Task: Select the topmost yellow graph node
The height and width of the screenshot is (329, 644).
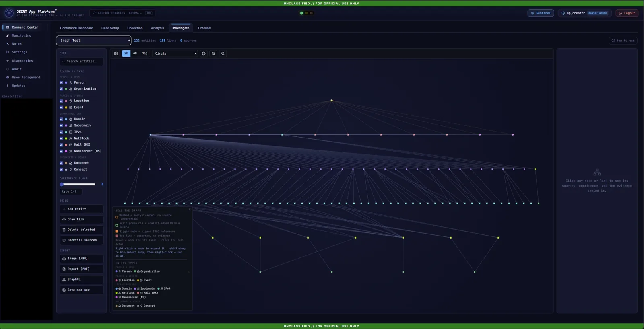Action: click(x=332, y=100)
